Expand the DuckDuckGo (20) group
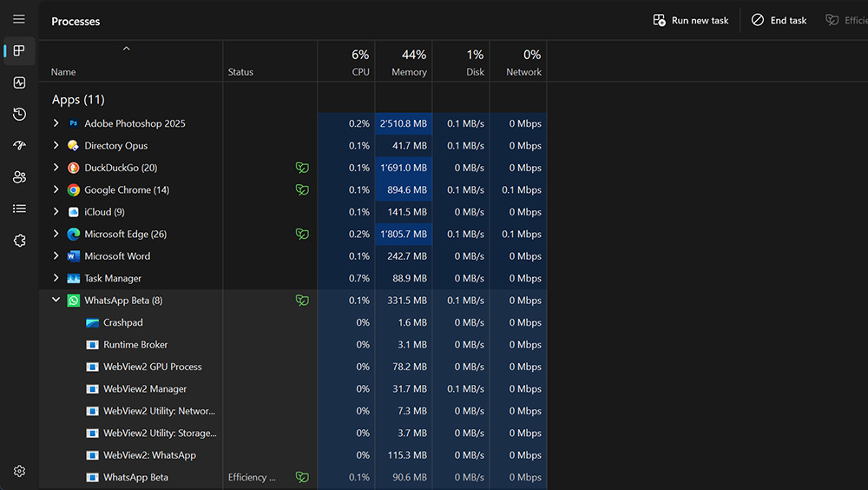This screenshot has width=868, height=490. click(56, 168)
